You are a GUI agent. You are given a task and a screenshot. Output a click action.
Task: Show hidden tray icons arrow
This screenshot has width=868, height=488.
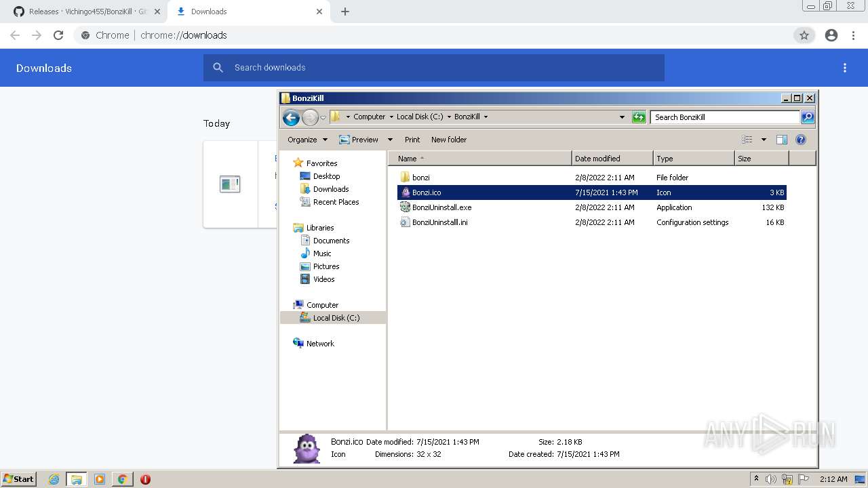(x=756, y=479)
